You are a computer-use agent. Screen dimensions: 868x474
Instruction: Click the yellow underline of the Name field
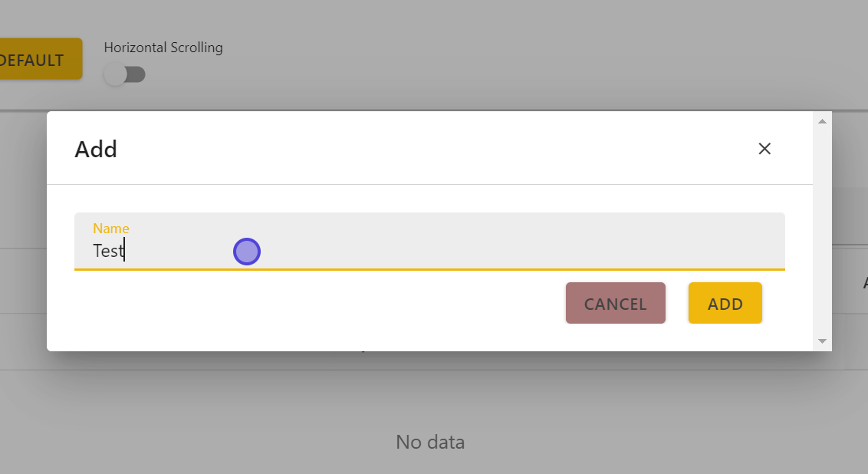tap(429, 269)
